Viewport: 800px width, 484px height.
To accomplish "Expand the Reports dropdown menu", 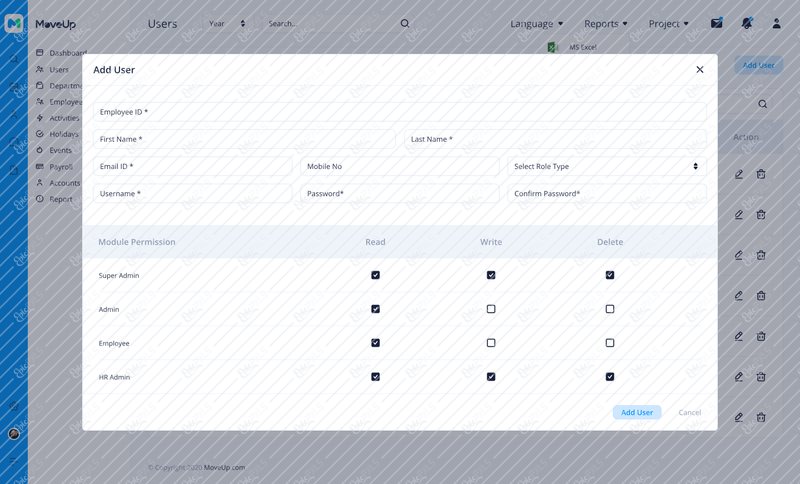I will pos(606,23).
